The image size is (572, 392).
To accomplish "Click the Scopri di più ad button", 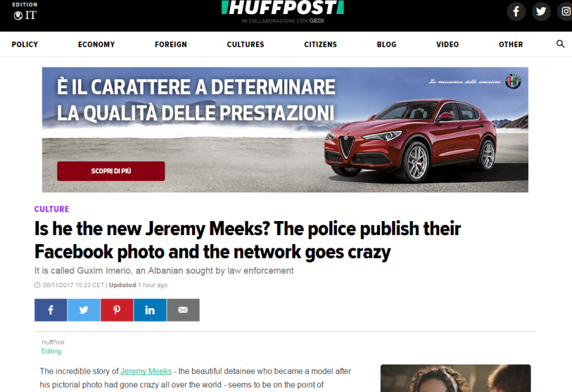I will pyautogui.click(x=111, y=171).
